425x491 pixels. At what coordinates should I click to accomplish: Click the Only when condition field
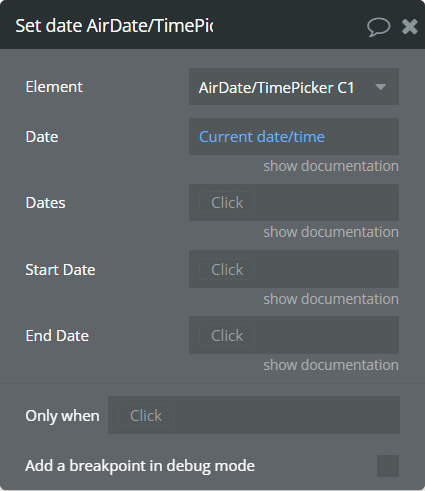point(254,415)
